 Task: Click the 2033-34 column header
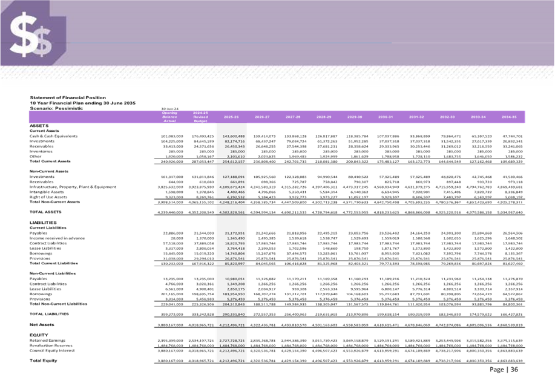(478, 117)
